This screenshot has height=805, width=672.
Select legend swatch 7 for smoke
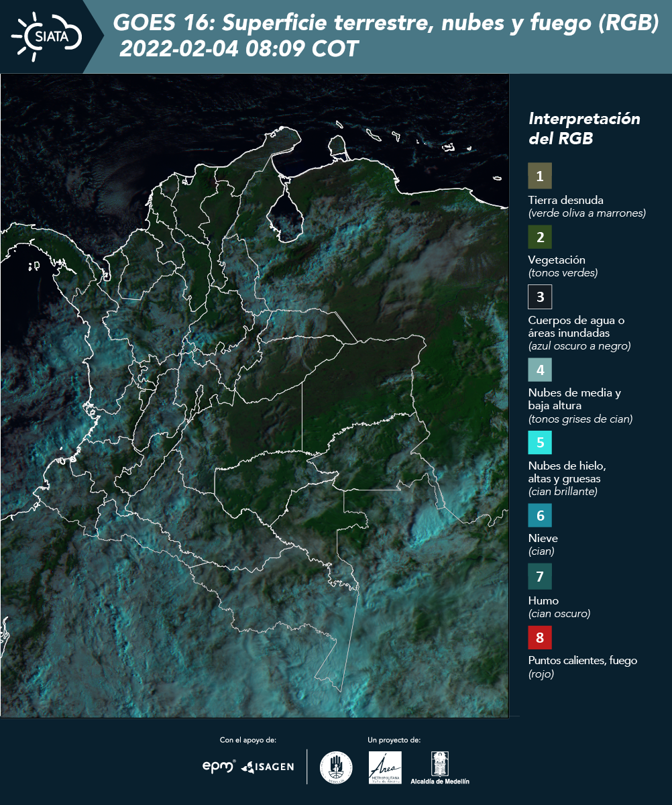click(540, 576)
